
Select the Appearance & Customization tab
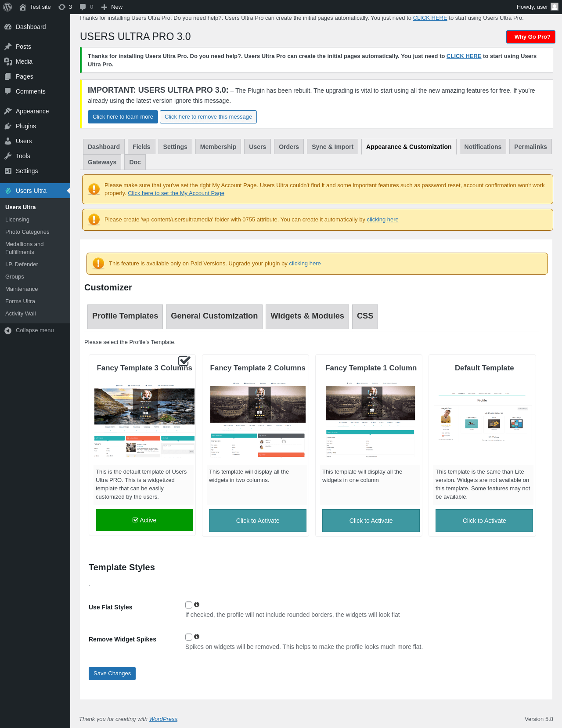(409, 147)
